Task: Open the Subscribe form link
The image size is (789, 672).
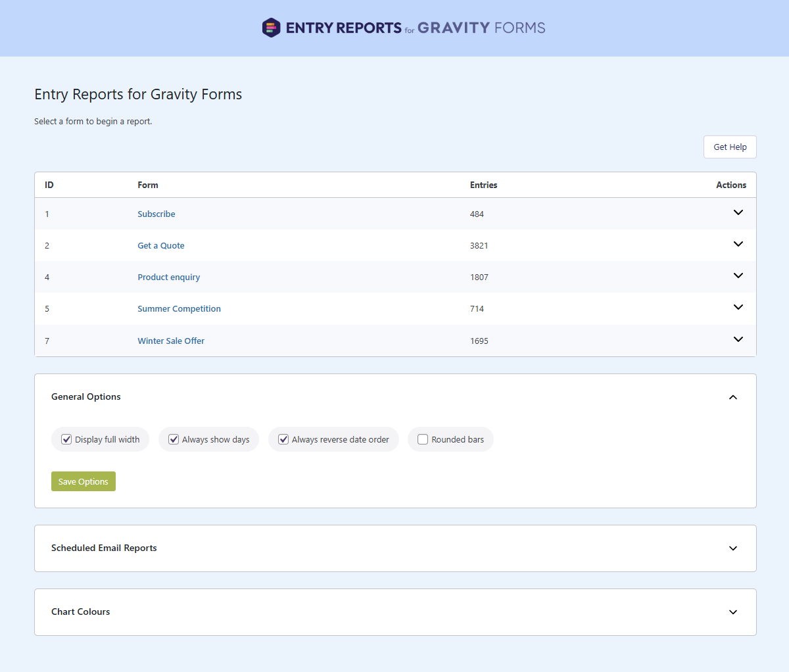Action: (156, 214)
